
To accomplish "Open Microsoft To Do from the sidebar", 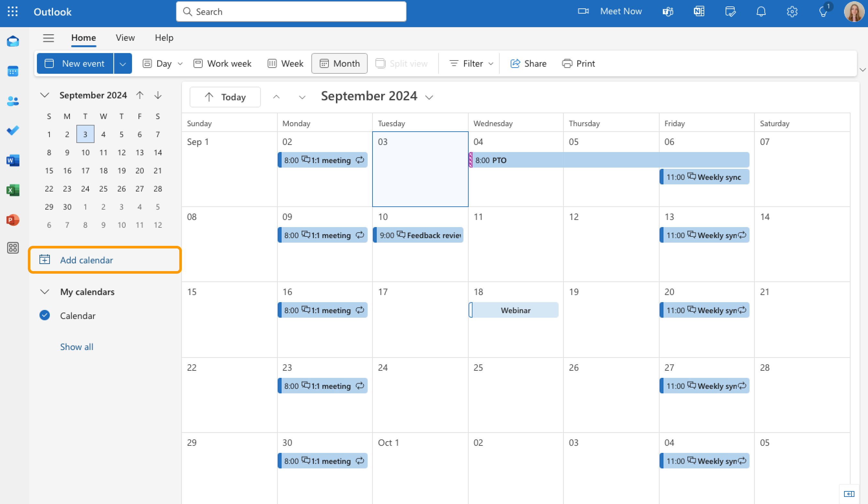I will click(13, 130).
